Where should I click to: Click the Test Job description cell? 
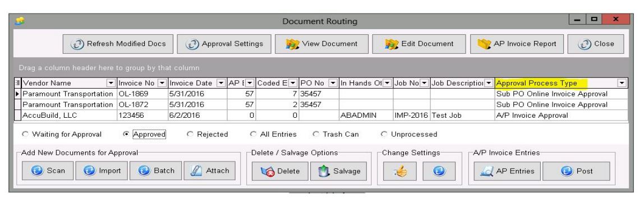(x=462, y=116)
